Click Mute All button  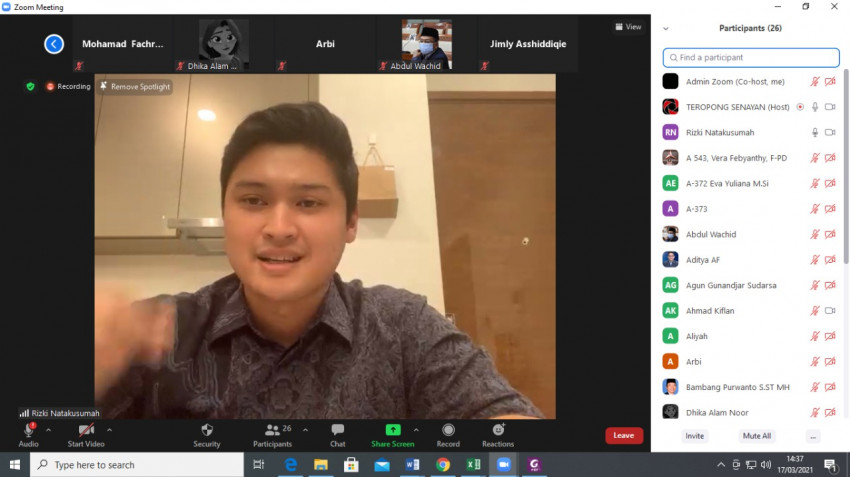[757, 436]
